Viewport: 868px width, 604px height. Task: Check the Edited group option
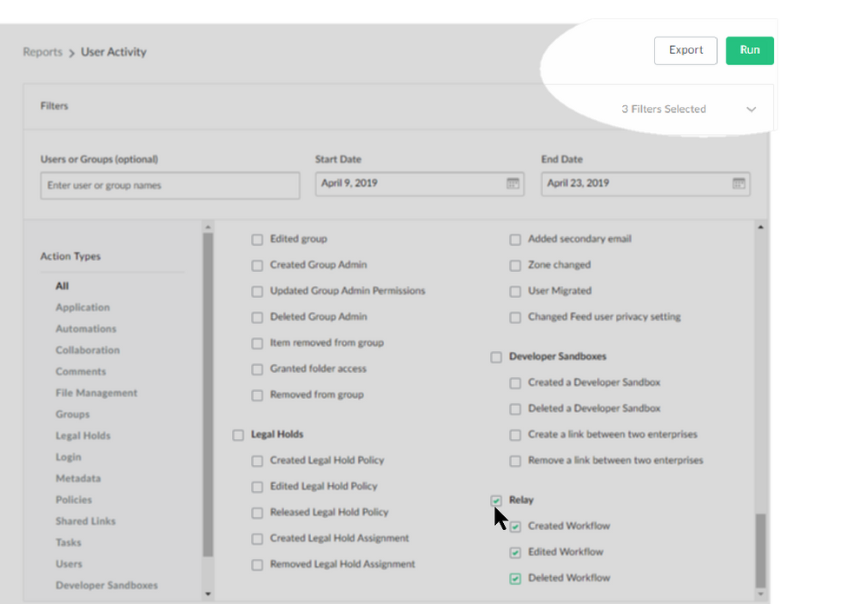coord(257,239)
